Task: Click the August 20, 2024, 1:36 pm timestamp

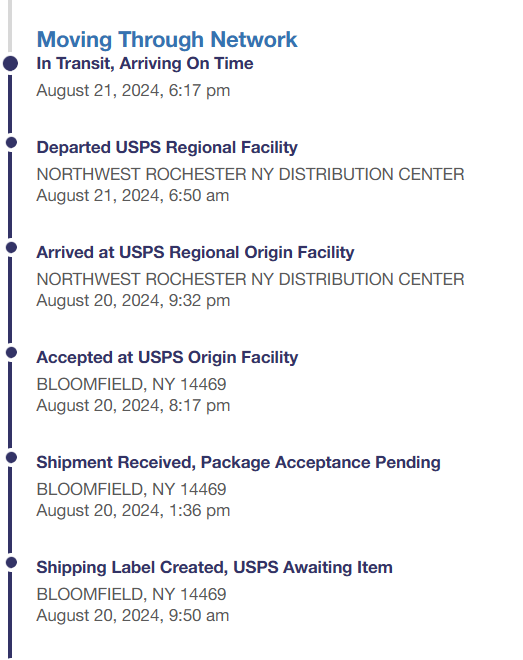Action: [x=133, y=511]
